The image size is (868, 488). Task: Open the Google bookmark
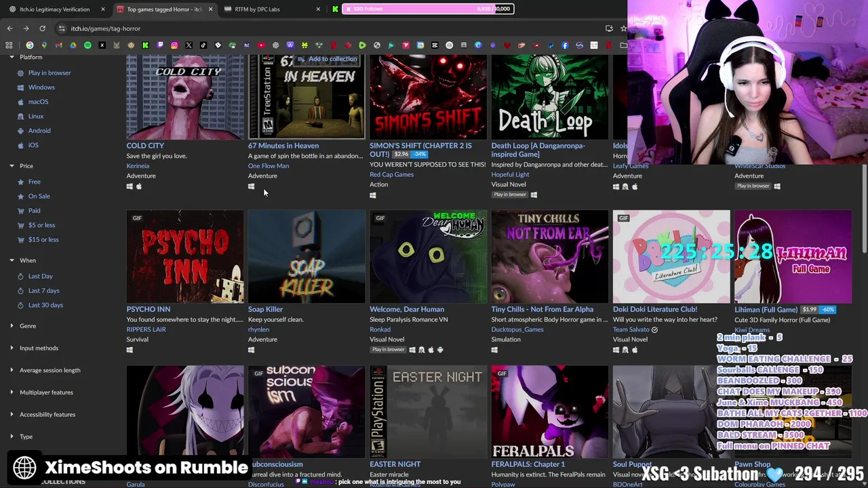click(30, 45)
